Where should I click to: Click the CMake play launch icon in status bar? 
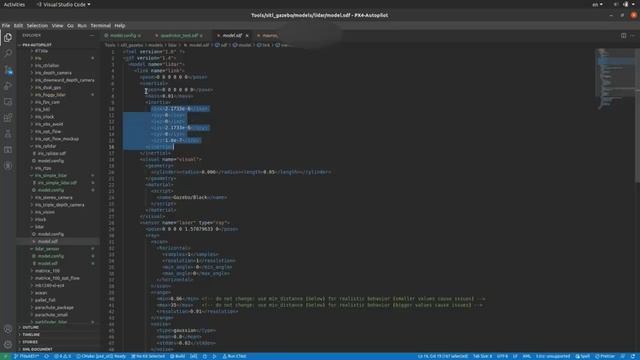coord(214,356)
